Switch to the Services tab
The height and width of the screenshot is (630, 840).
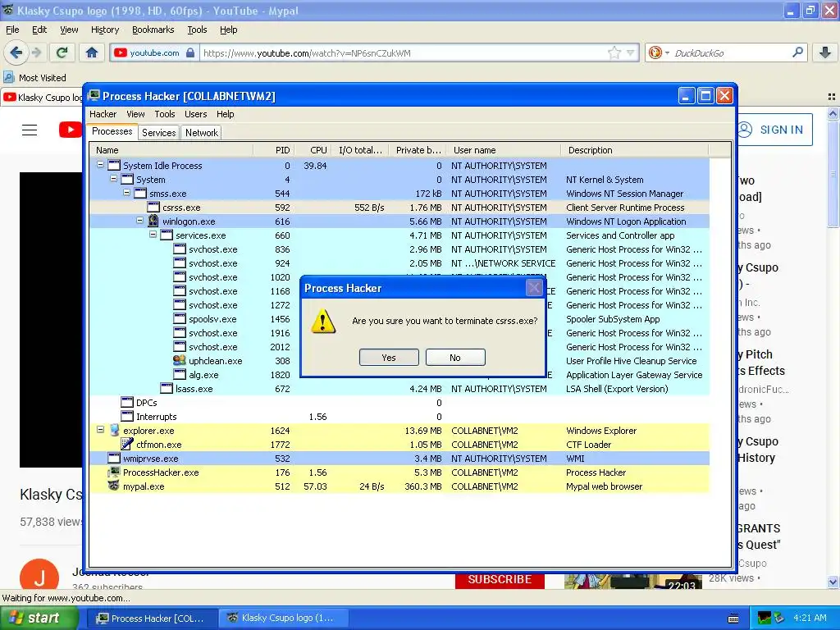[158, 133]
